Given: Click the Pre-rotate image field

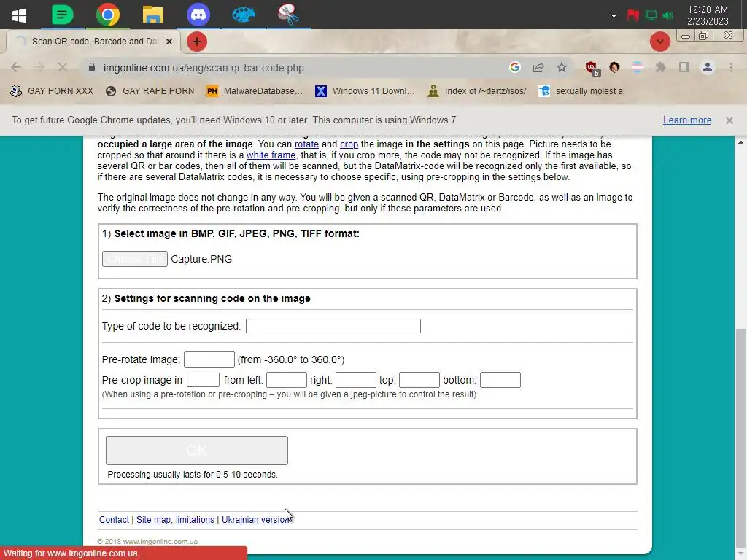Looking at the screenshot, I should coord(209,359).
